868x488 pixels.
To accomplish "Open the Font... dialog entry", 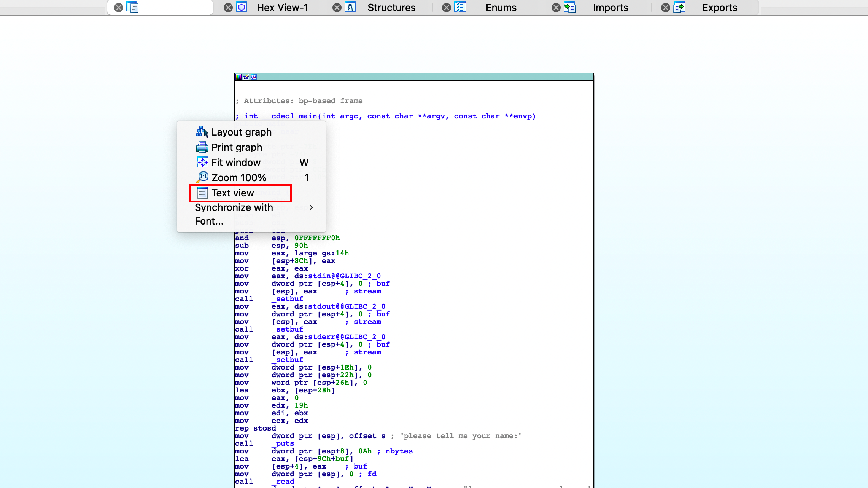I will tap(209, 221).
